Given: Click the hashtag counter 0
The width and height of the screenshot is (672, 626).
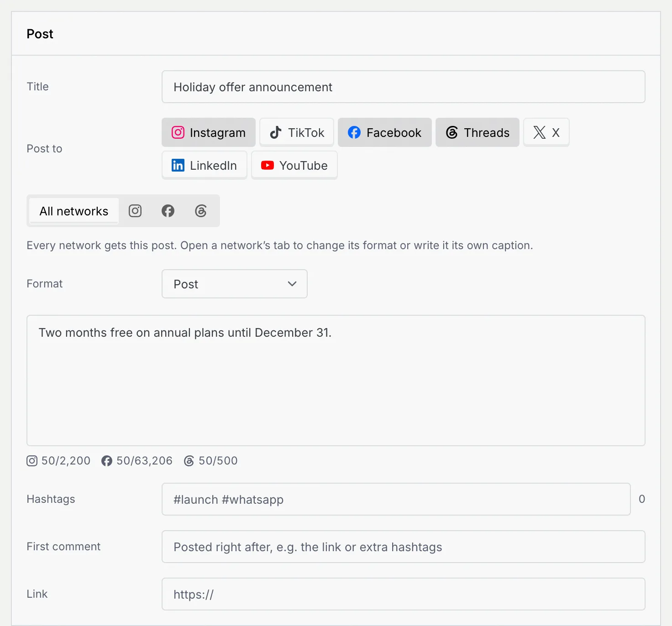Looking at the screenshot, I should click(x=642, y=499).
